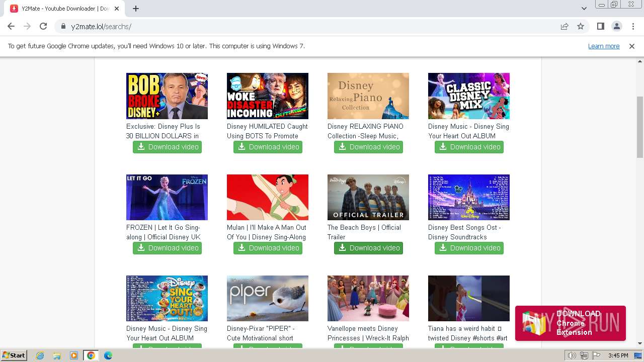This screenshot has width=644, height=362.
Task: Close the Y2Mate tab
Action: 117,9
